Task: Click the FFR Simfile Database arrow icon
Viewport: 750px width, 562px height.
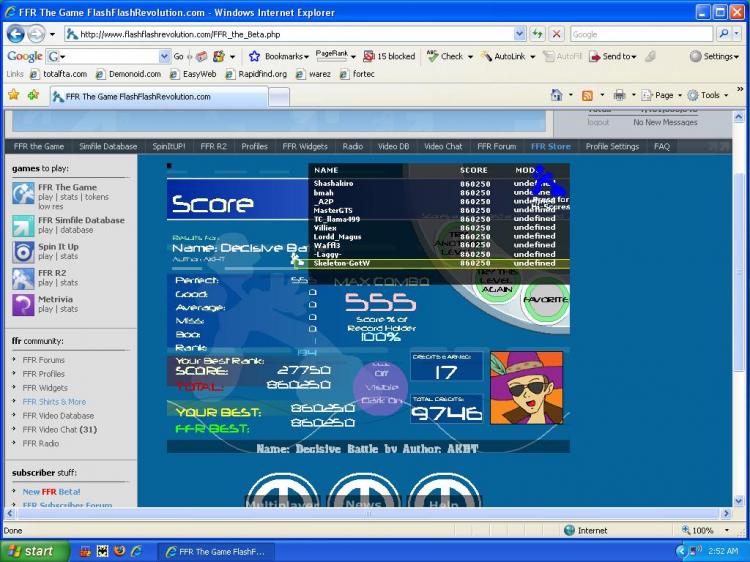Action: [x=22, y=226]
